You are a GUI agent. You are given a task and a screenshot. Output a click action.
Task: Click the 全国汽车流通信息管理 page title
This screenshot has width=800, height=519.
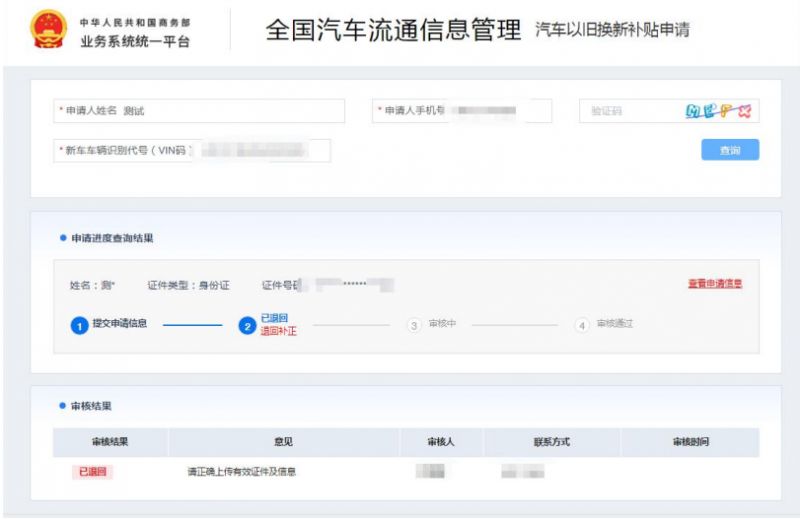tap(392, 31)
